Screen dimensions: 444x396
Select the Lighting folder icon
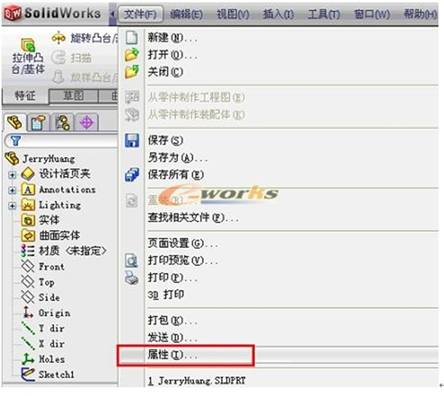click(x=28, y=205)
